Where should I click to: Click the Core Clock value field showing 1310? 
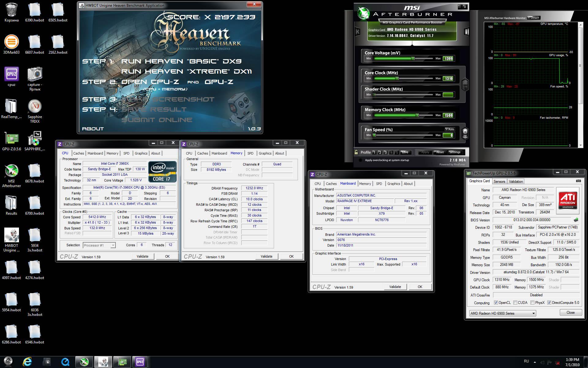448,79
